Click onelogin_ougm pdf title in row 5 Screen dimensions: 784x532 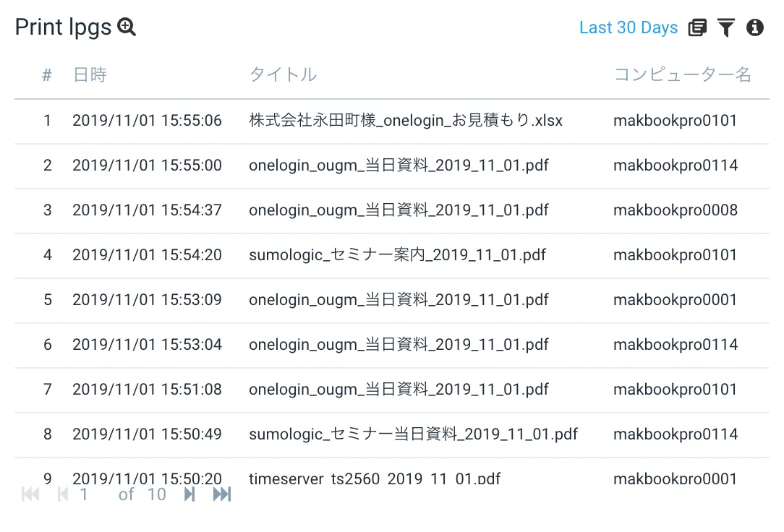(x=399, y=300)
